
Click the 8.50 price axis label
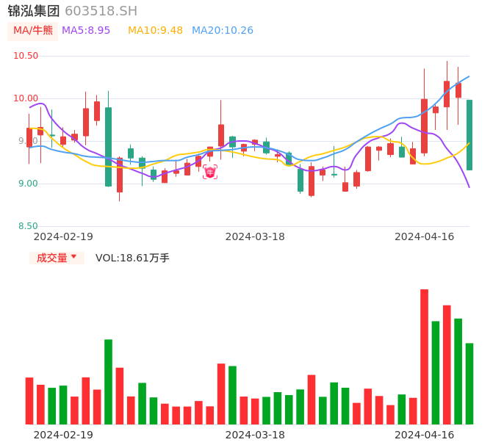[x=28, y=226]
